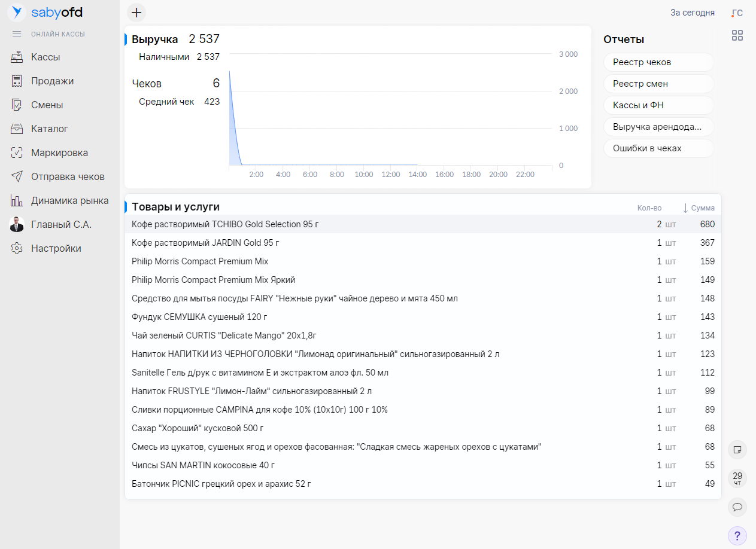The width and height of the screenshot is (756, 549).
Task: Open Настройки in the sidebar
Action: (x=56, y=249)
